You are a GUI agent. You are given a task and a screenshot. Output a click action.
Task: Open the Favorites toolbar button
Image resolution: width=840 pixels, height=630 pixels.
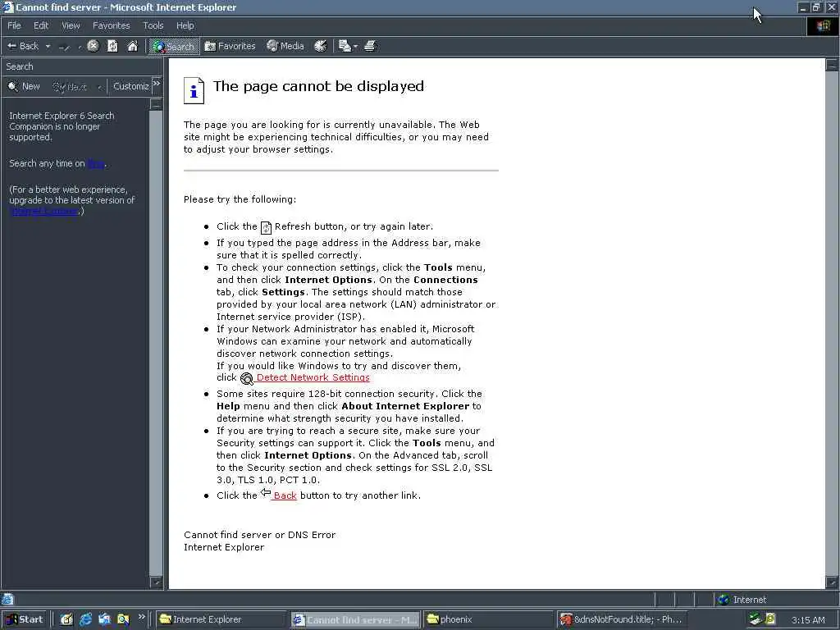click(x=231, y=46)
